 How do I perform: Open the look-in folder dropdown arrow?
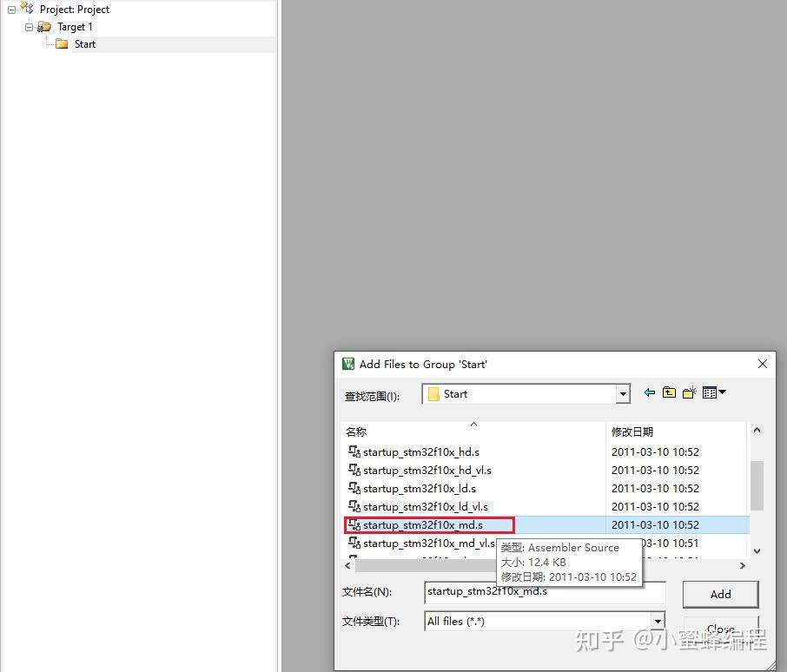tap(623, 394)
